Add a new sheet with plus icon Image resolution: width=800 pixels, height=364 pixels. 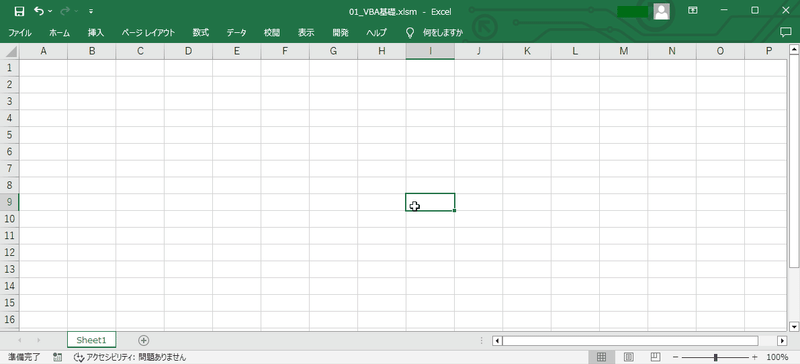click(x=144, y=340)
